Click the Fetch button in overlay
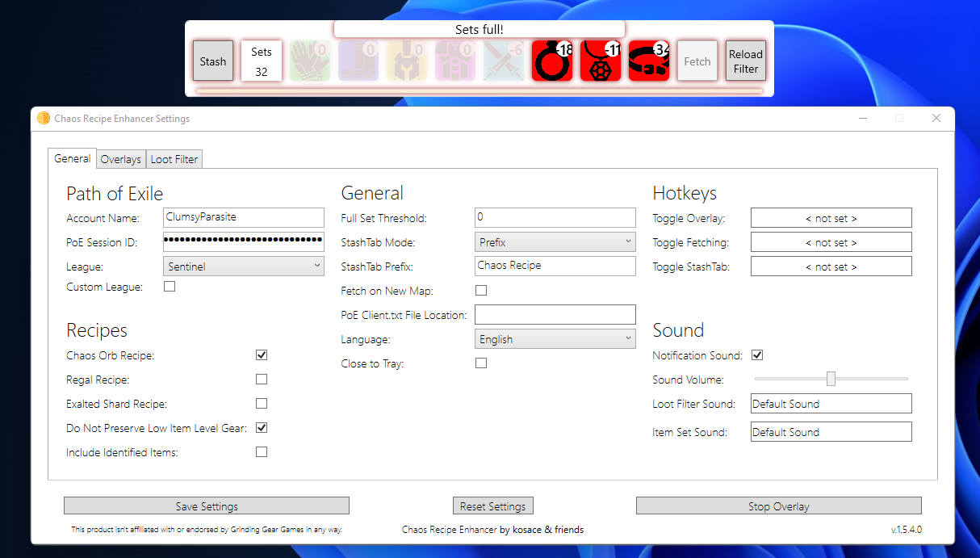The width and height of the screenshot is (980, 558). coord(697,61)
